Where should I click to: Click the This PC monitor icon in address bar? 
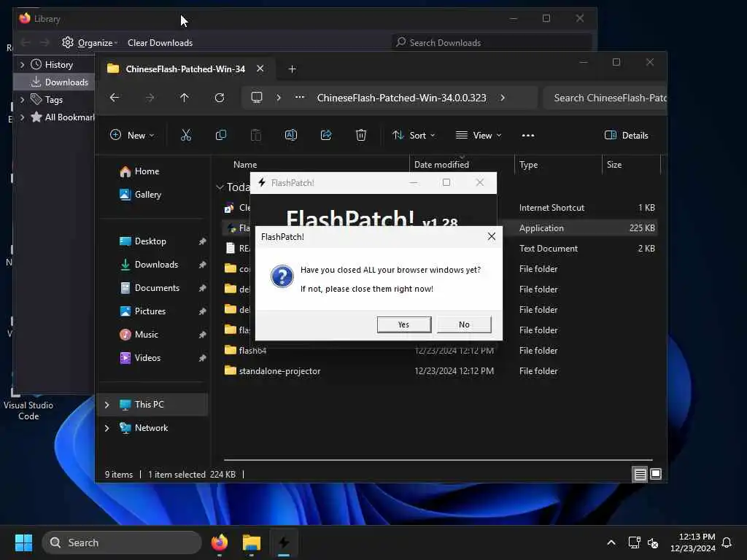point(257,98)
